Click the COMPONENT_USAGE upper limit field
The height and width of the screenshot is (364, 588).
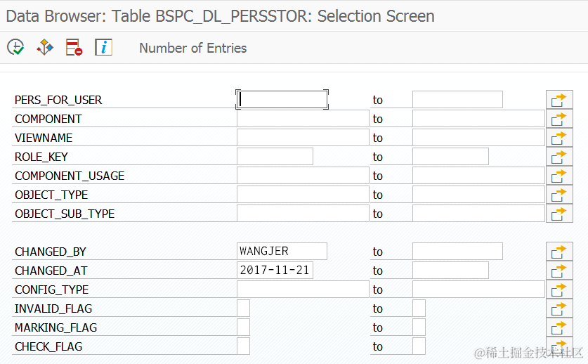tap(478, 176)
